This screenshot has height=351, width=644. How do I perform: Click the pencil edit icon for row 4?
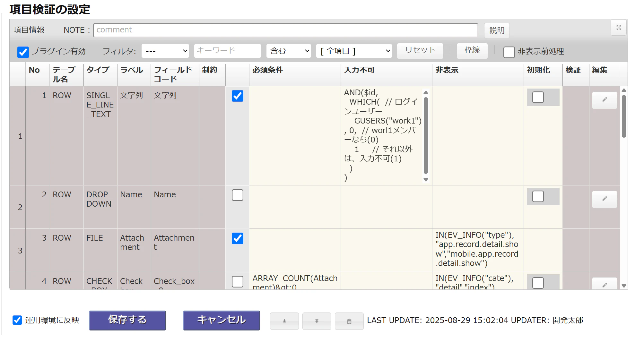point(604,284)
